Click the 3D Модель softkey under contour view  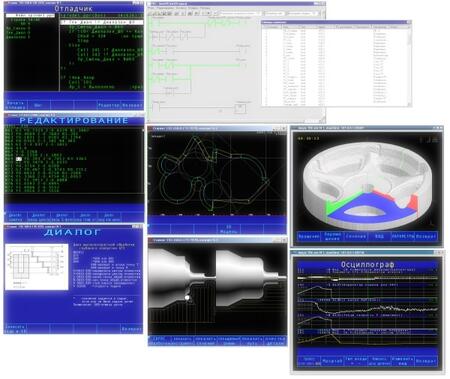coord(228,229)
